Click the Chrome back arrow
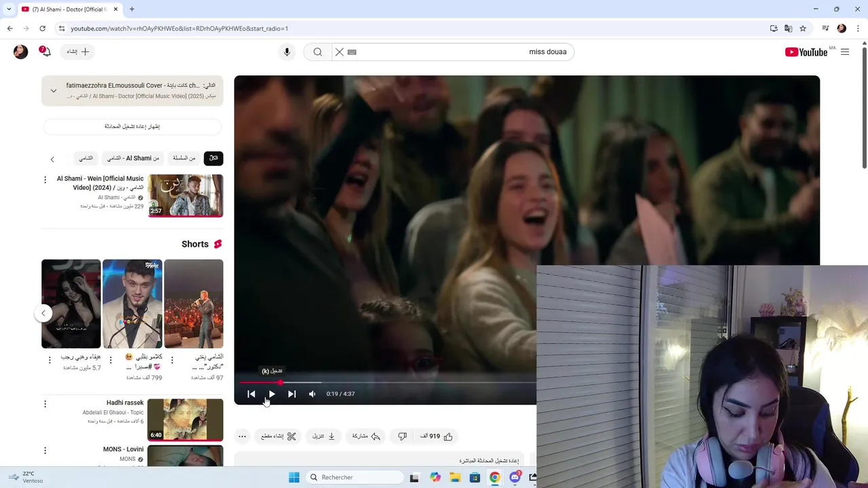Viewport: 868px width, 488px height. (9, 28)
